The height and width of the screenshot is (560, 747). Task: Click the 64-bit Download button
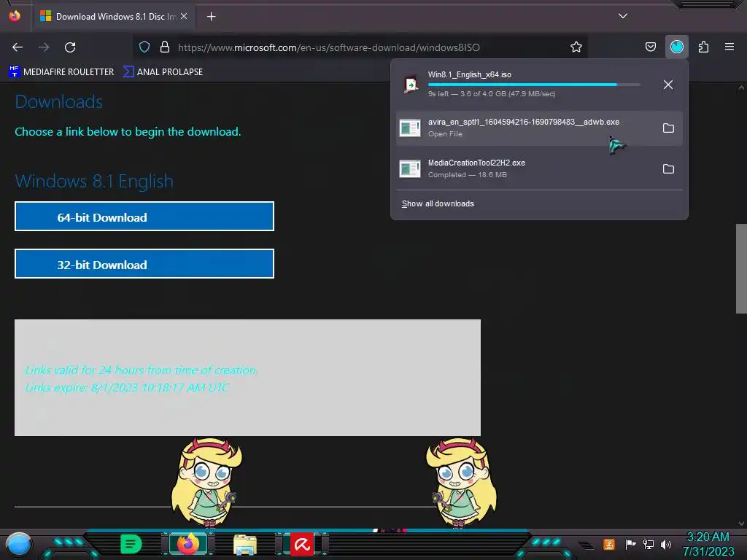pyautogui.click(x=144, y=216)
